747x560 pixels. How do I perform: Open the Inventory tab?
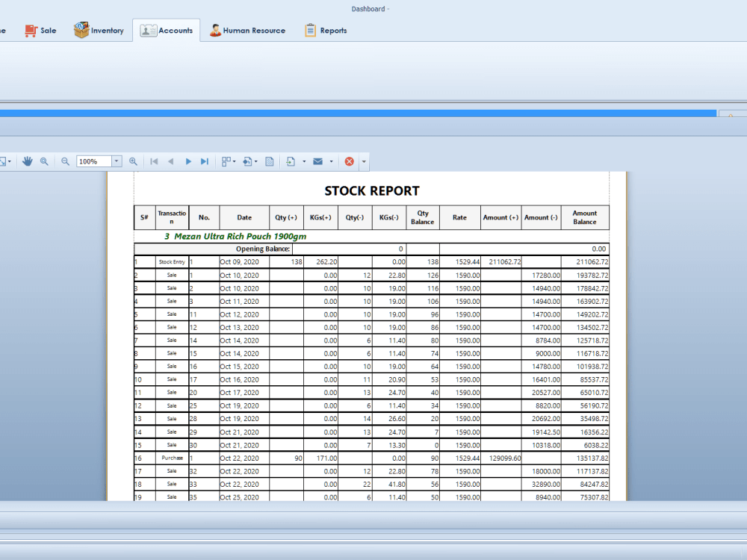tap(99, 31)
